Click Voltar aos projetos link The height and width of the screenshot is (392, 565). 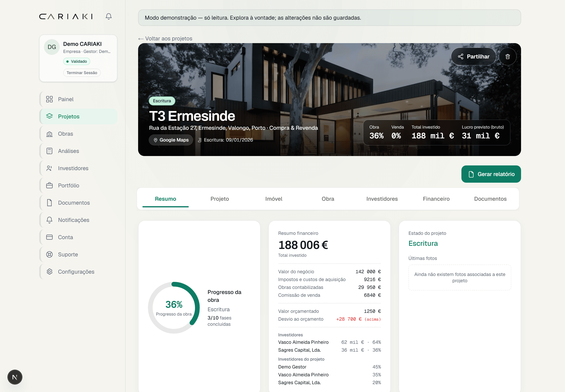coord(165,39)
